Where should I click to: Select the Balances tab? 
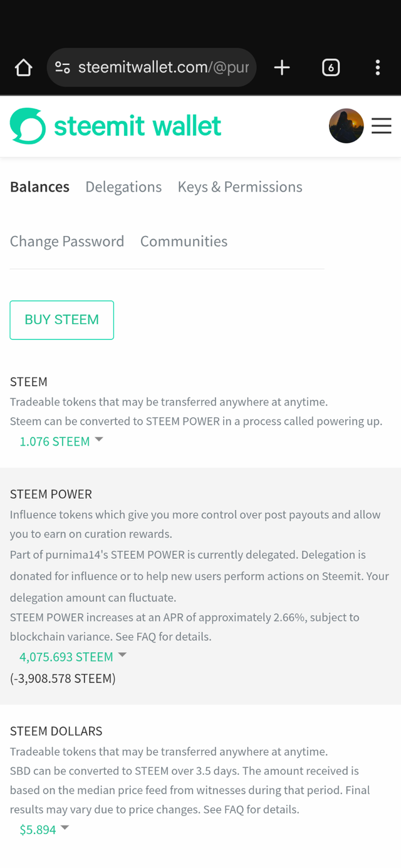click(x=39, y=186)
